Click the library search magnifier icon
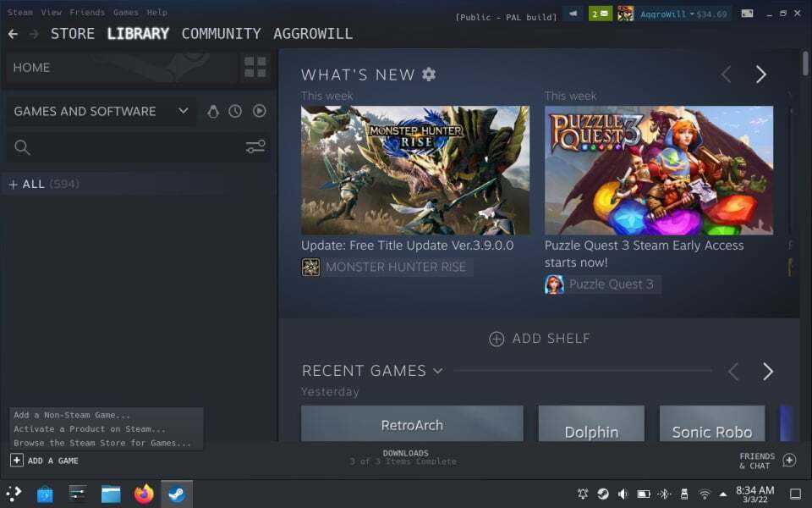 (22, 147)
